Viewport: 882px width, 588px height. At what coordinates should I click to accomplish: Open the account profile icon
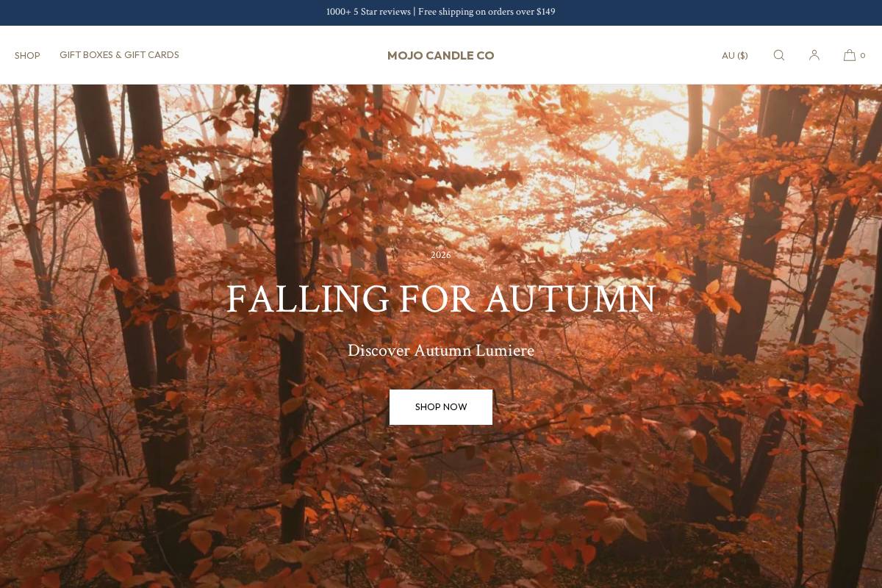(814, 55)
